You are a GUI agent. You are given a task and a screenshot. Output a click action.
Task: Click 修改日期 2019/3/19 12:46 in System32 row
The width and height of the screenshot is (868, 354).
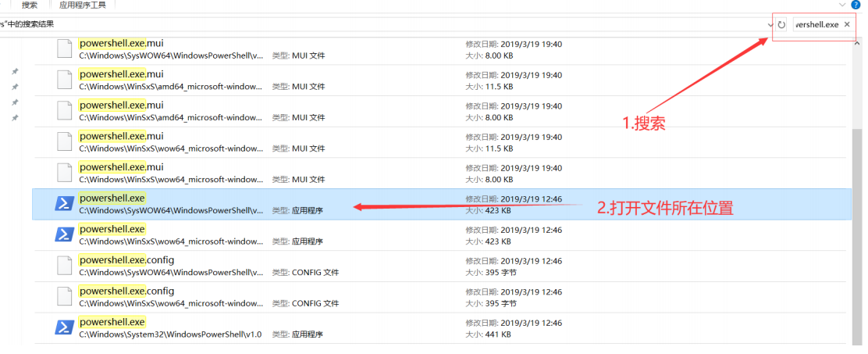tap(514, 323)
